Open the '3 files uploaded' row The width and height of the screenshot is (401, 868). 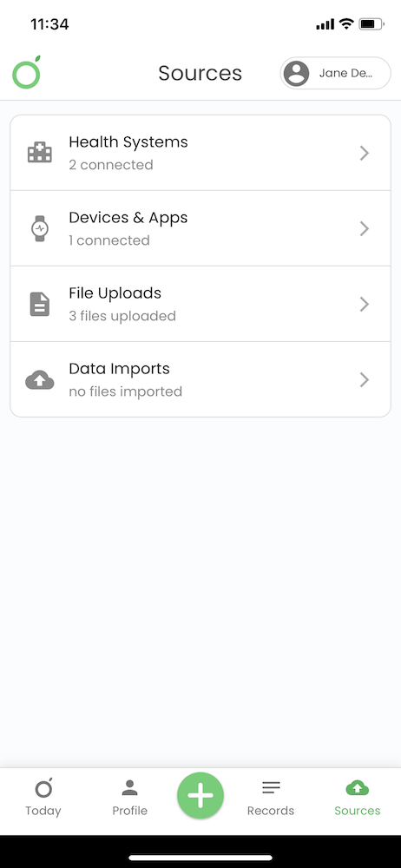click(x=200, y=304)
